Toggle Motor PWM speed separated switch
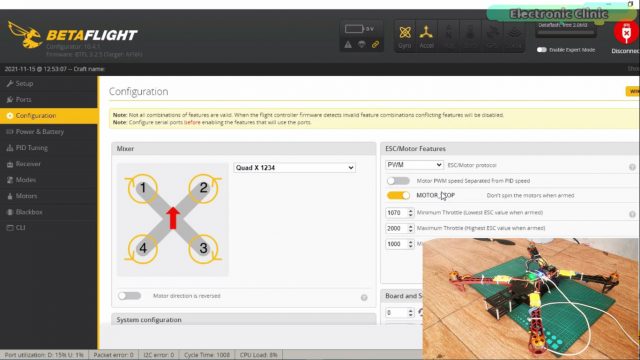 (x=398, y=180)
